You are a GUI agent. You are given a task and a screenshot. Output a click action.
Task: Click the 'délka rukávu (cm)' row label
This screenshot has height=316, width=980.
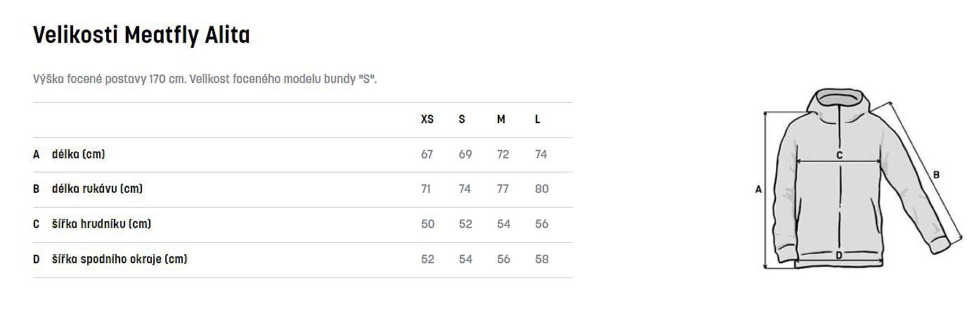[97, 189]
